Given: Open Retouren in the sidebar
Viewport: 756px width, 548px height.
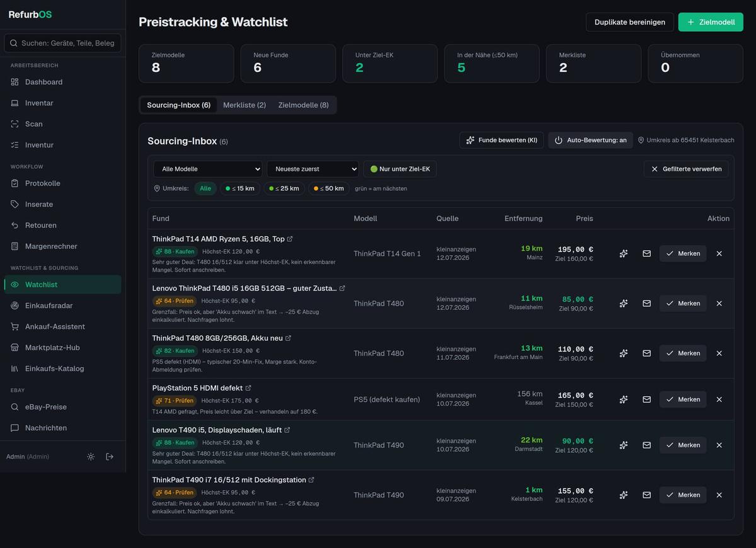Looking at the screenshot, I should pyautogui.click(x=63, y=225).
